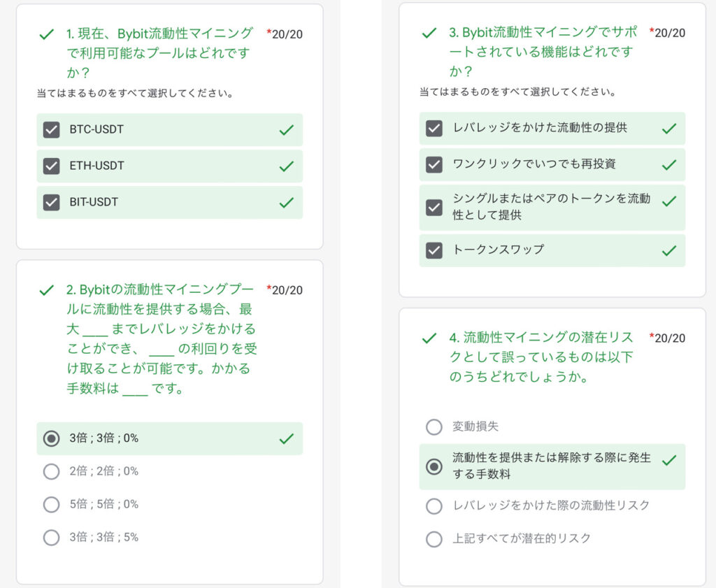Click the 20/20 score of question 3
This screenshot has height=588, width=716.
(669, 33)
